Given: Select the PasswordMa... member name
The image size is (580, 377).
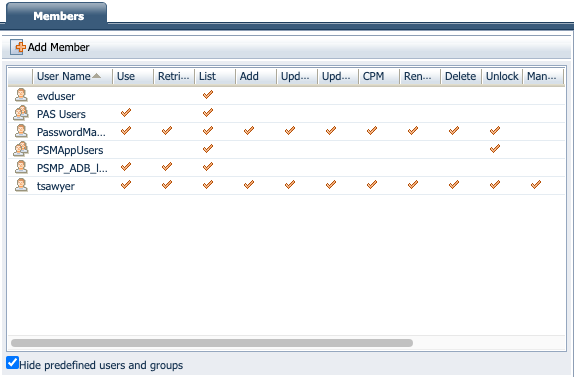Looking at the screenshot, I should pyautogui.click(x=71, y=132).
